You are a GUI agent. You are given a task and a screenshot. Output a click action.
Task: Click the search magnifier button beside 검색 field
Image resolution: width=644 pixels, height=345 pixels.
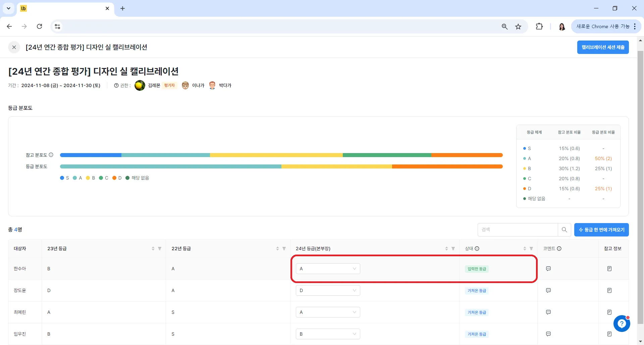pos(564,230)
